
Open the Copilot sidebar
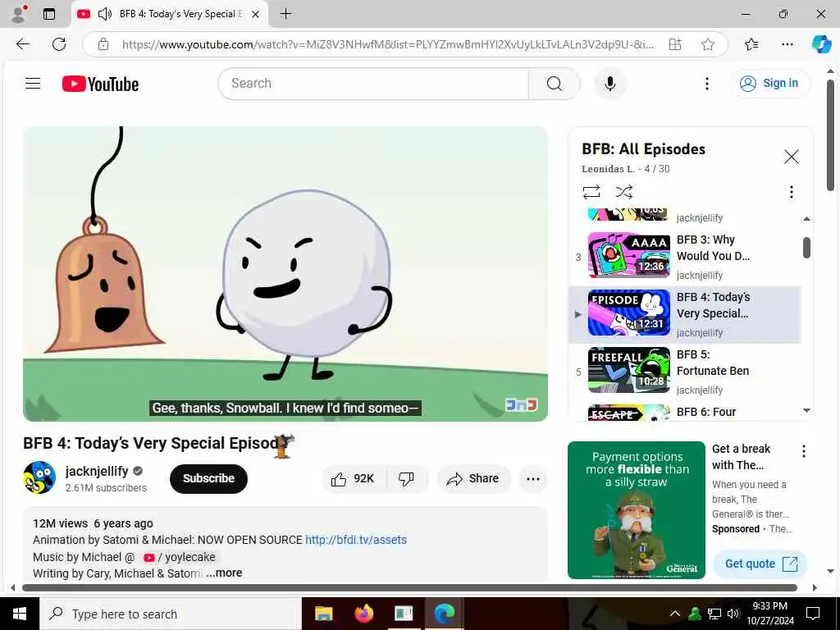[x=821, y=44]
